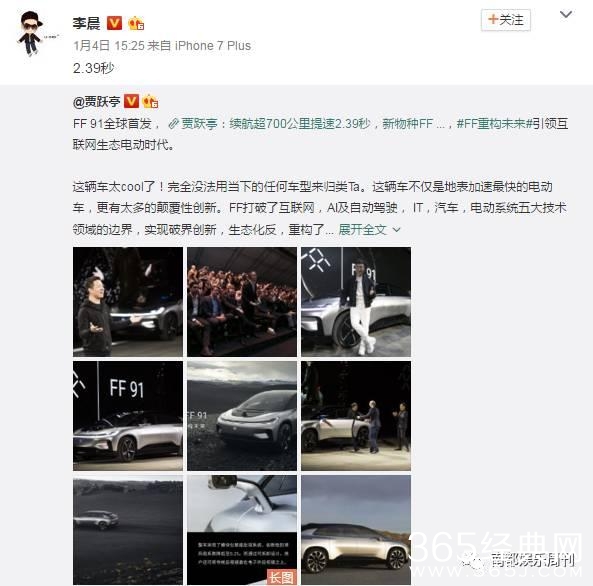Open the post options chevron menu
This screenshot has height=586, width=593.
coord(566,14)
